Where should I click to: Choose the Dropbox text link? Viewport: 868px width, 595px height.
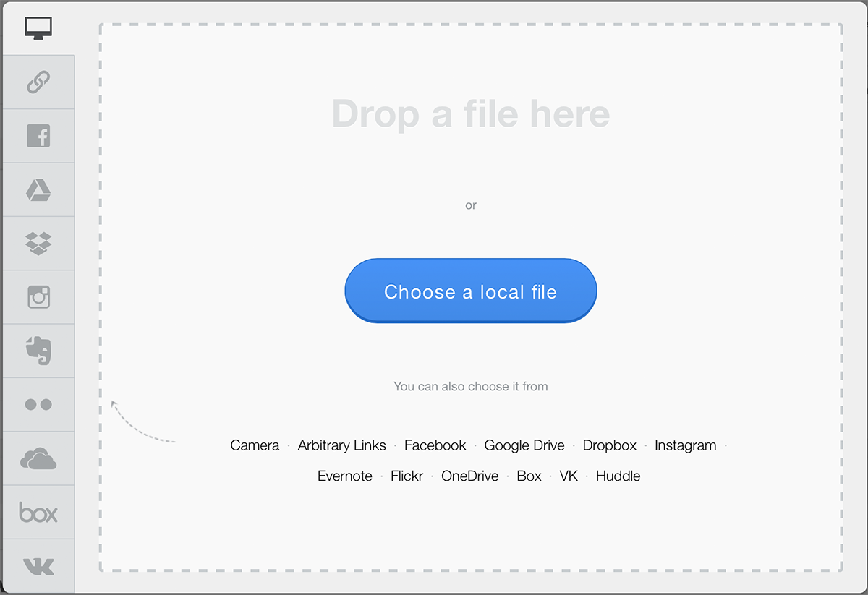click(610, 445)
